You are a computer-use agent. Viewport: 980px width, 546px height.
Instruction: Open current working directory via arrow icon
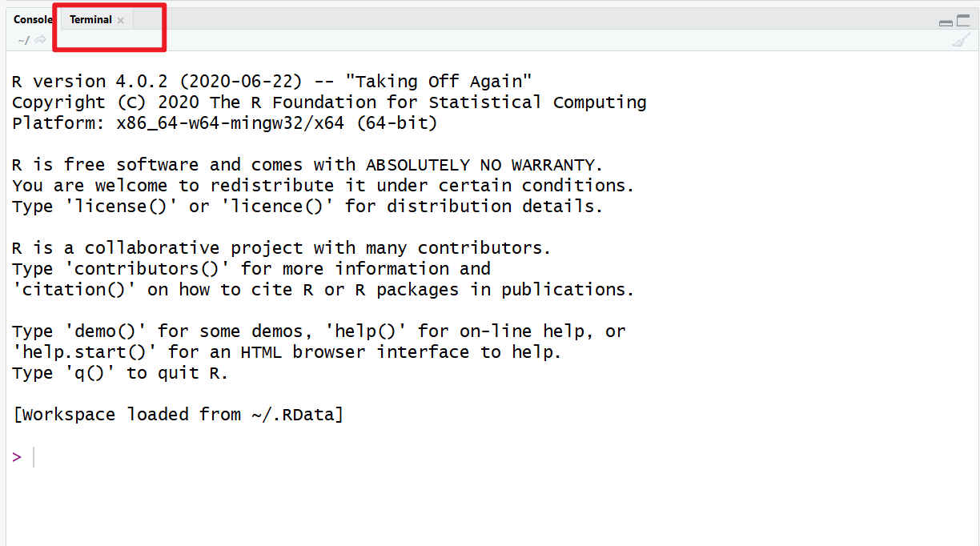(x=40, y=40)
